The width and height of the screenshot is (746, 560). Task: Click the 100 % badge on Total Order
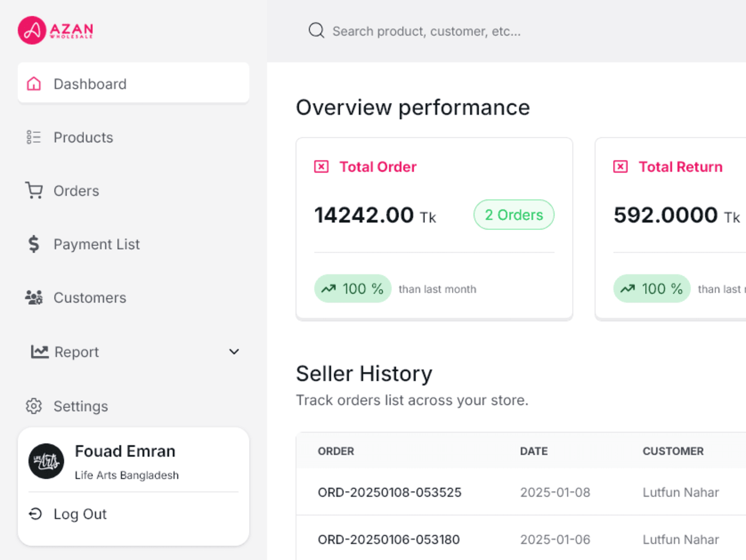click(353, 288)
